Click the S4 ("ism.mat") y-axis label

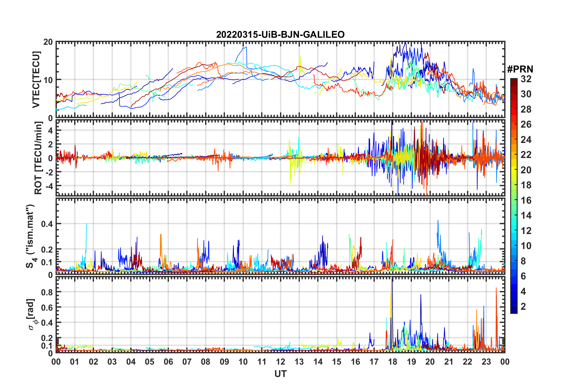click(x=30, y=236)
